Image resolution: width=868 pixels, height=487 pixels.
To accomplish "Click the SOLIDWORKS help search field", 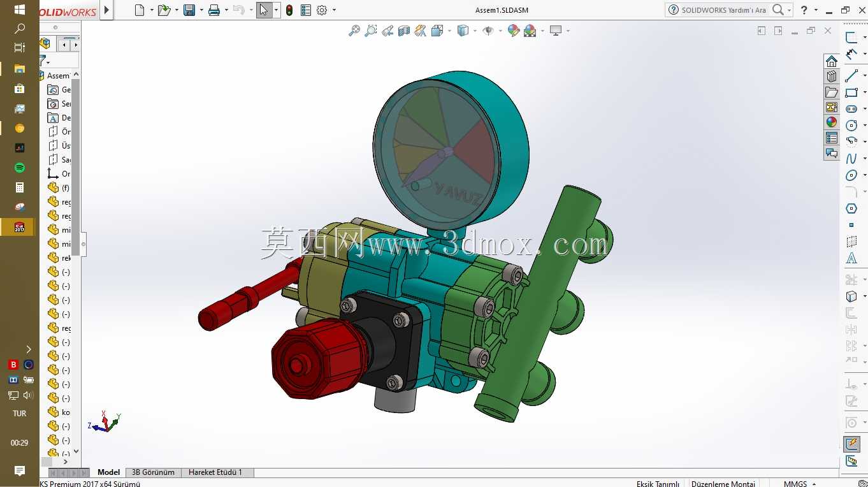I will click(x=723, y=10).
